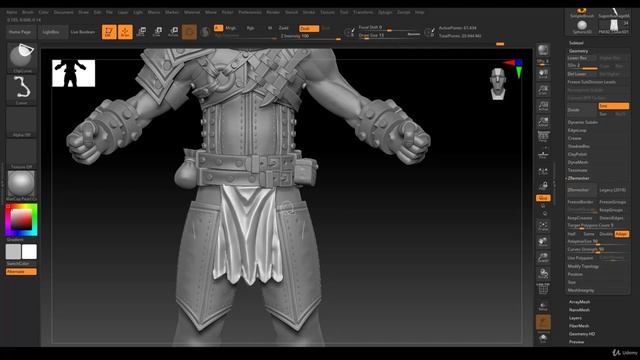This screenshot has width=640, height=360.
Task: Toggle the Transp transparency icon
Action: [x=543, y=306]
